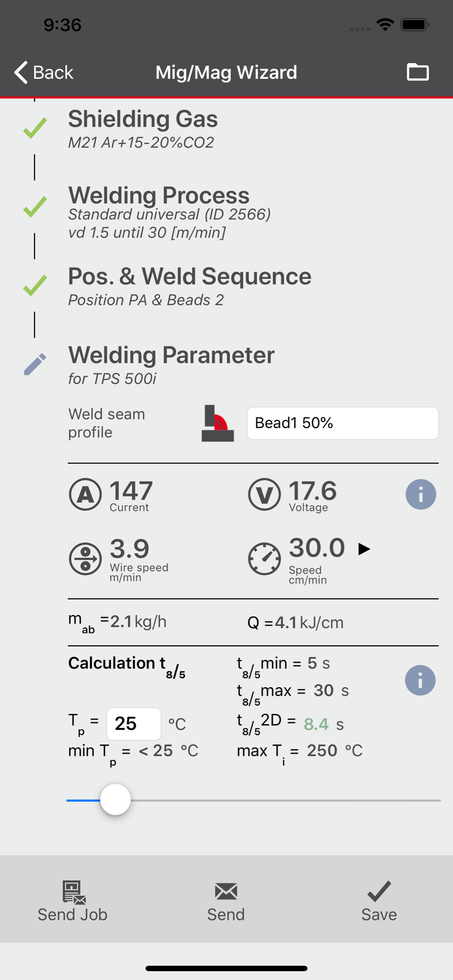Click the weld seam profile image

[x=218, y=423]
